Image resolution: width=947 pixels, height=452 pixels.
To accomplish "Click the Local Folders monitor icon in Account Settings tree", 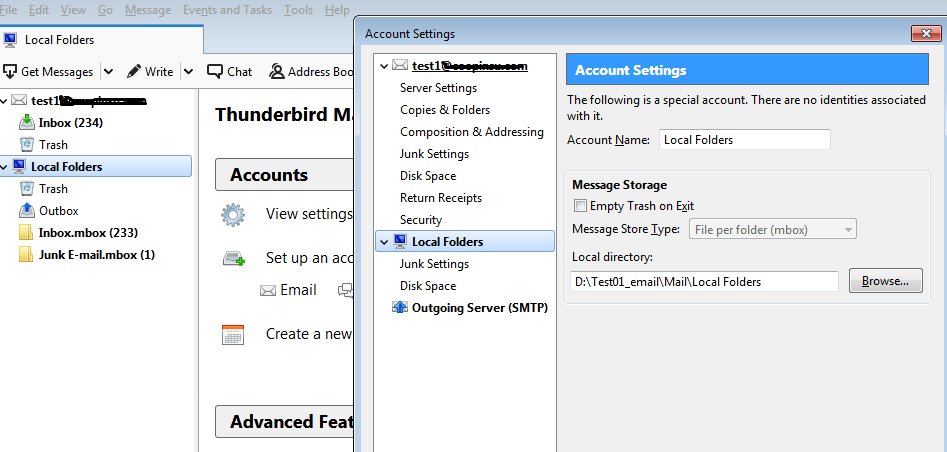I will (400, 241).
